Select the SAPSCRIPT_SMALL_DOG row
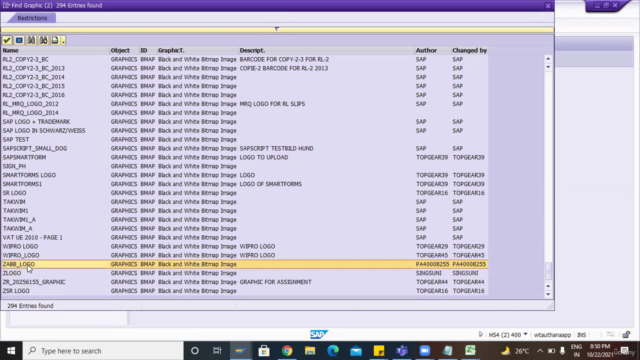 244,149
